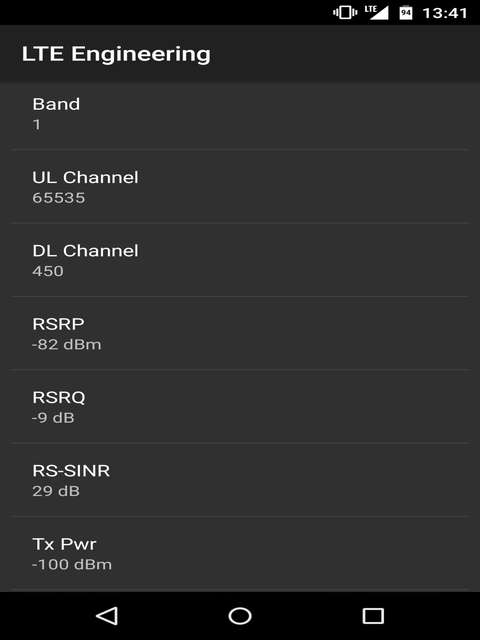Tap the -82 dBm RSRP value
Screen dimensions: 480x640
coord(67,344)
